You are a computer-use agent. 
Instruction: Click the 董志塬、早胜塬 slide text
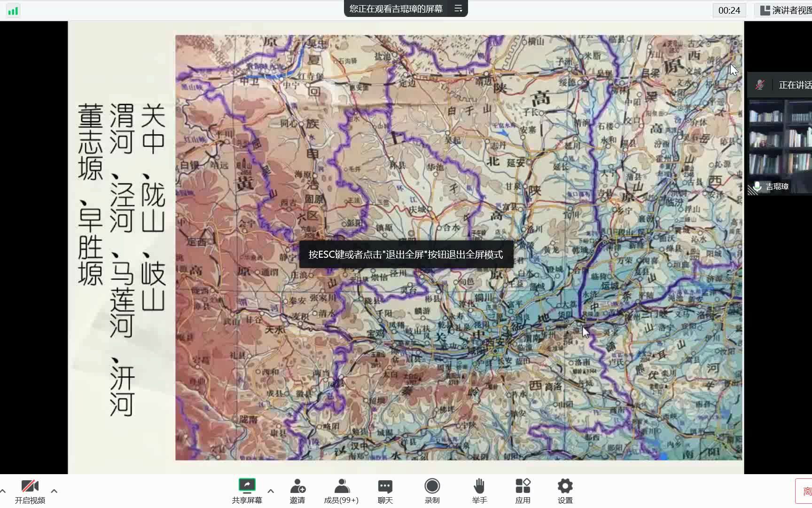(x=90, y=195)
